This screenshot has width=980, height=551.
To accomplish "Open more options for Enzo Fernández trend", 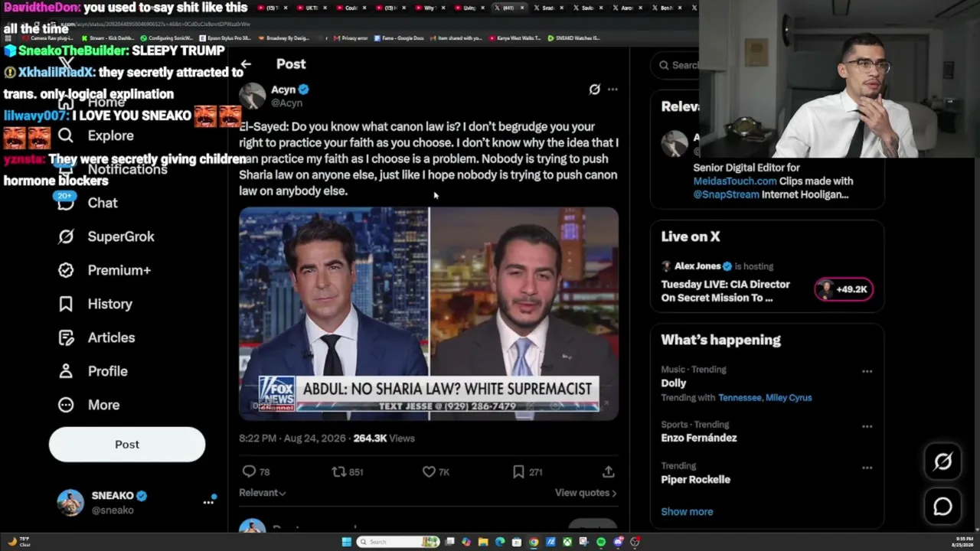I will tap(867, 426).
